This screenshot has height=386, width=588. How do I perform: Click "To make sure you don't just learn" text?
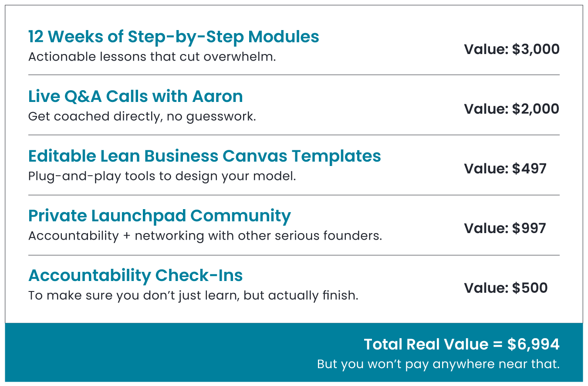(193, 296)
